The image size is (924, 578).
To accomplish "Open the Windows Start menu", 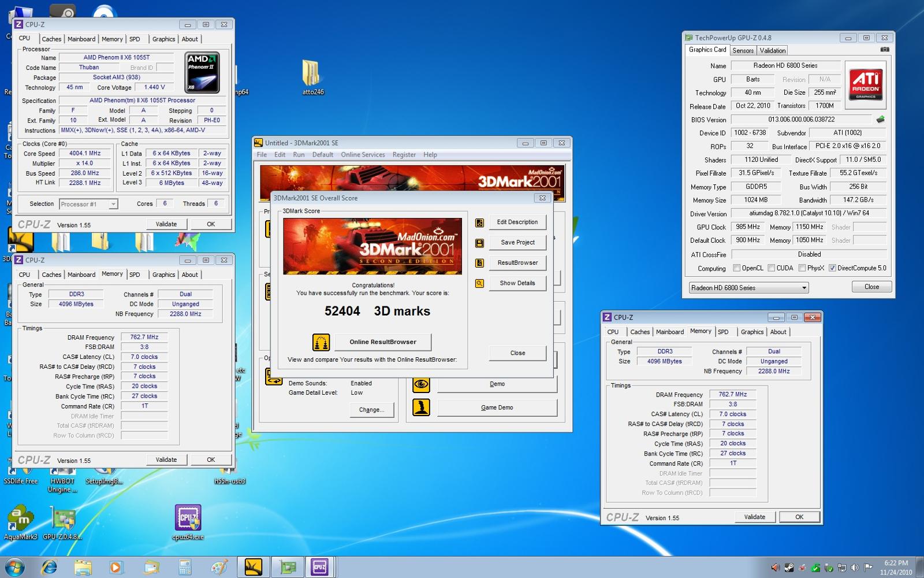I will point(14,568).
